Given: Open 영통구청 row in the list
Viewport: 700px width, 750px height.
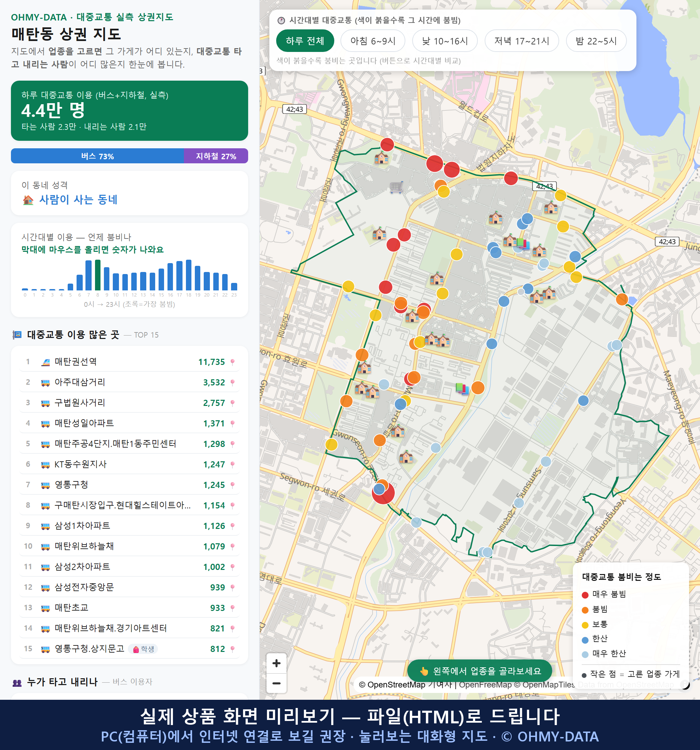Looking at the screenshot, I should [130, 485].
